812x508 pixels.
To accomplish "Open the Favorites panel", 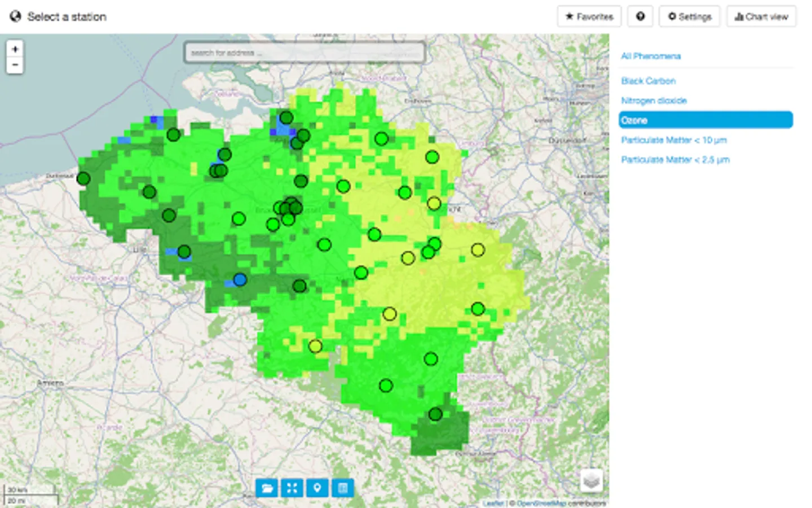I will [589, 16].
